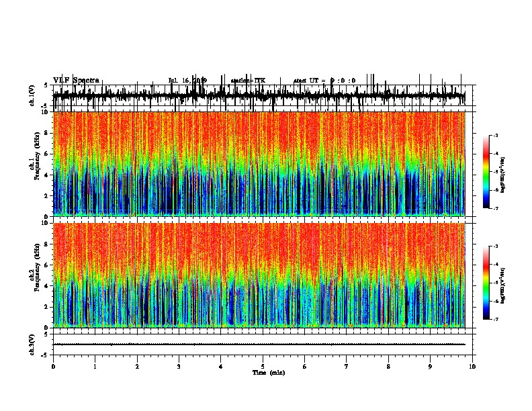The width and height of the screenshot is (532, 411).
Task: Click the VLF Spectra title text
Action: click(x=76, y=81)
